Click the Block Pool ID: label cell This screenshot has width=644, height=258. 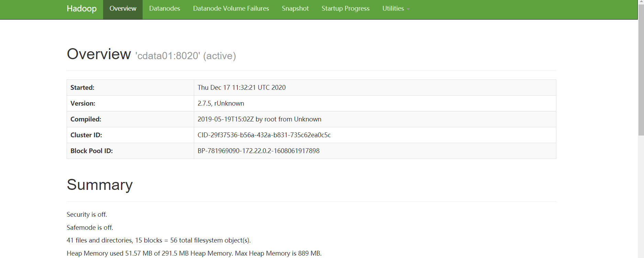point(130,151)
